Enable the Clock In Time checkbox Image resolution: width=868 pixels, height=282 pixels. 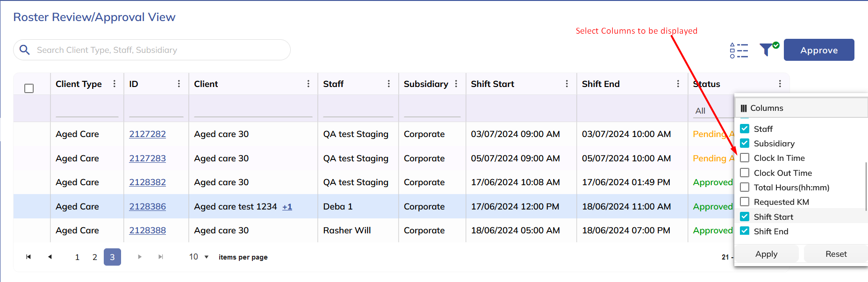(x=745, y=158)
